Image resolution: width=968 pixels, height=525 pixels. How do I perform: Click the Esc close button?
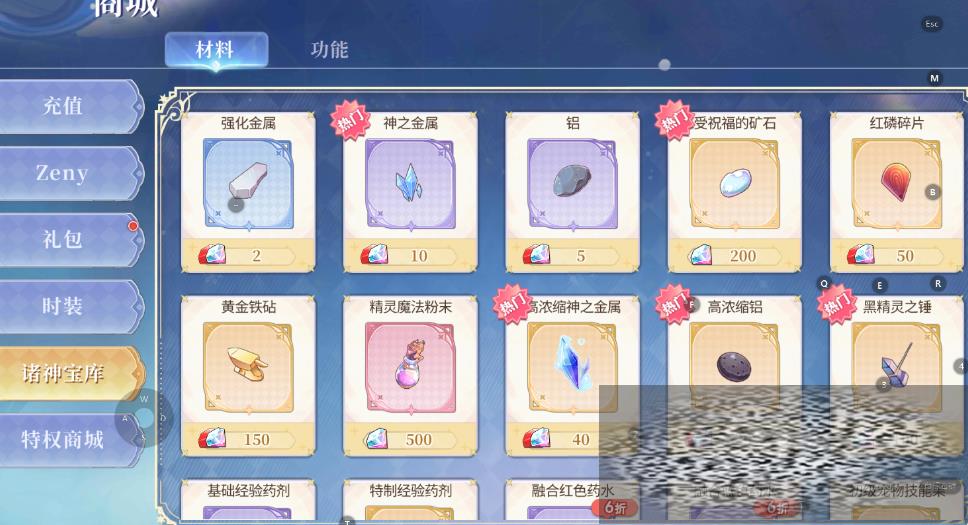pos(932,24)
